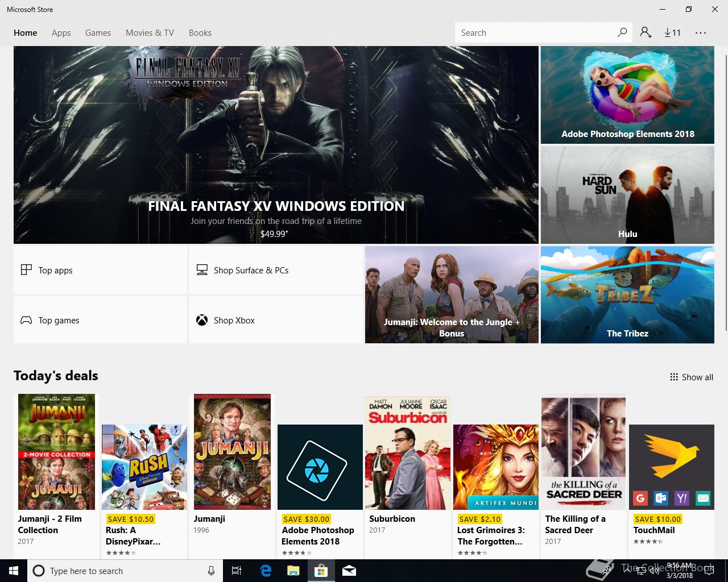Image resolution: width=728 pixels, height=582 pixels.
Task: Open the Top games tile
Action: pos(100,320)
